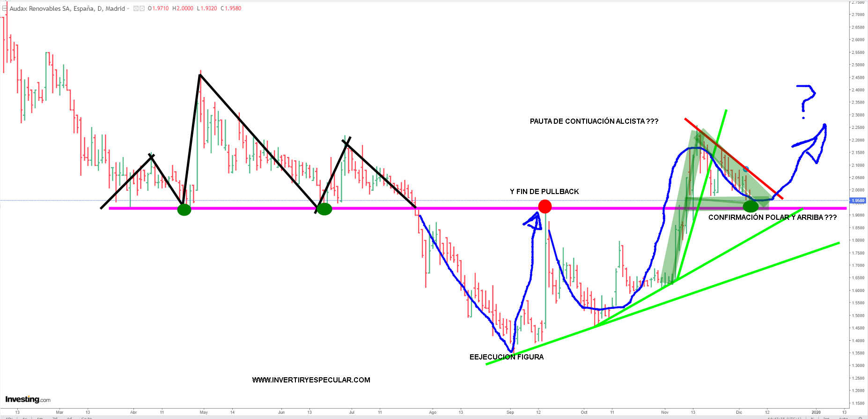This screenshot has width=868, height=419.
Task: Open the series settings gear icon in the legend
Action: click(142, 8)
